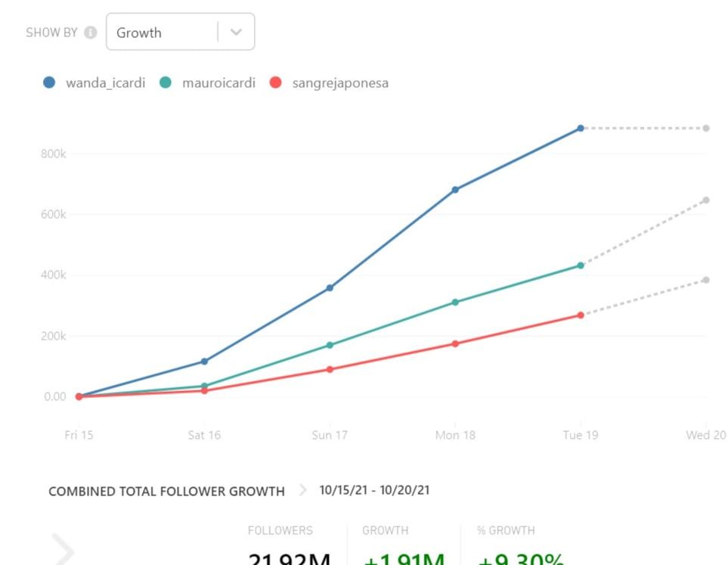Click sangrejaponesa data point on Tue 19
This screenshot has width=728, height=565.
(x=581, y=315)
